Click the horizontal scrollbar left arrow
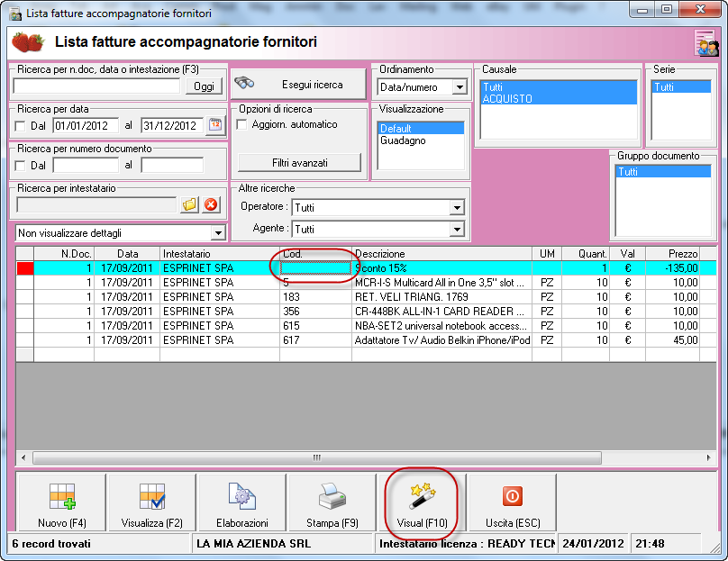This screenshot has width=728, height=561. pyautogui.click(x=23, y=457)
